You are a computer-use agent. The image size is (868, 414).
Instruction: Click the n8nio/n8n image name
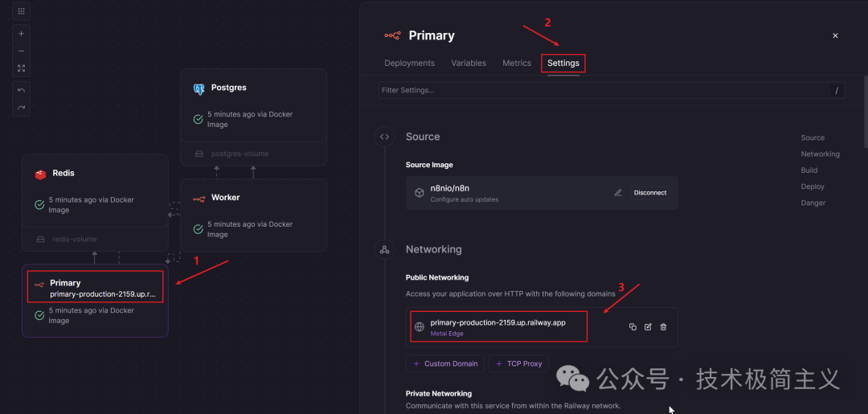(449, 187)
